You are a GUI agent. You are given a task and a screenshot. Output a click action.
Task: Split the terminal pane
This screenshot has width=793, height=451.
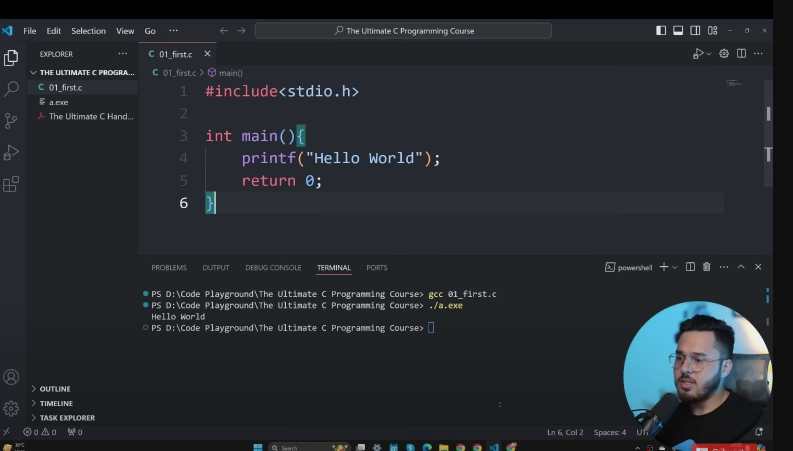click(x=690, y=267)
